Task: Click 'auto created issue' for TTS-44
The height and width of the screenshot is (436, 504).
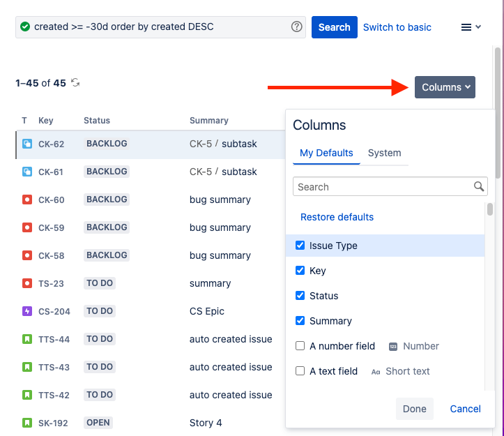Action: [231, 339]
